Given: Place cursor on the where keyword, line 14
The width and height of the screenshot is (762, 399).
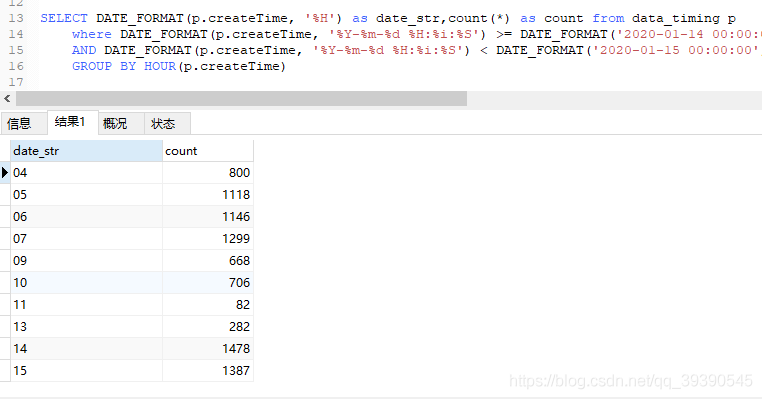Looking at the screenshot, I should tap(92, 35).
